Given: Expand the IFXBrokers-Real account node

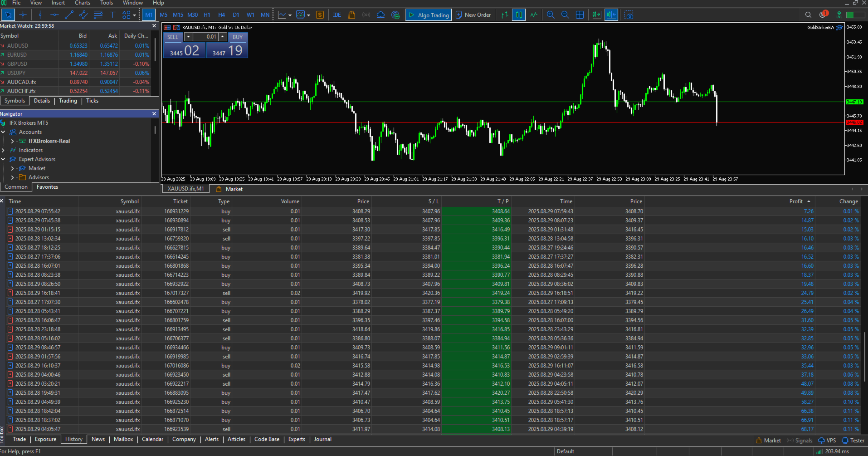Looking at the screenshot, I should 12,141.
